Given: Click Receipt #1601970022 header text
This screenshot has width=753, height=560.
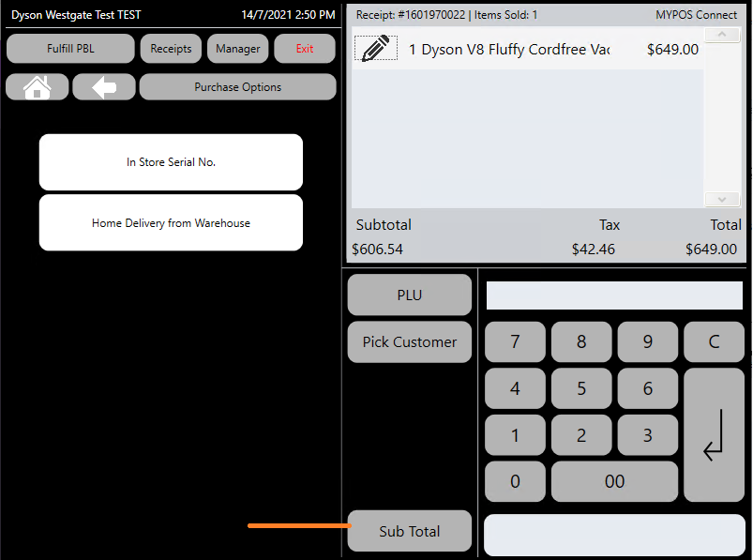Looking at the screenshot, I should pyautogui.click(x=411, y=15).
